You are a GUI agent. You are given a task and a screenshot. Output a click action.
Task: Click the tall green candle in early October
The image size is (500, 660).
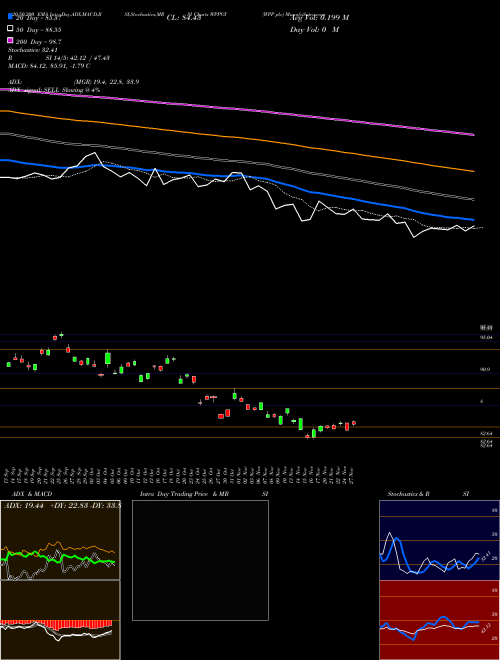click(x=108, y=358)
